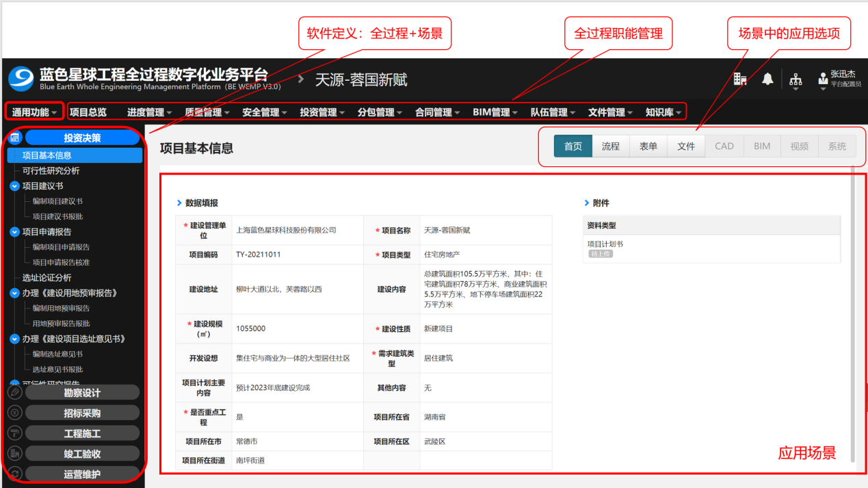
Task: Click the yen icon beside 招标采购
Action: point(15,413)
